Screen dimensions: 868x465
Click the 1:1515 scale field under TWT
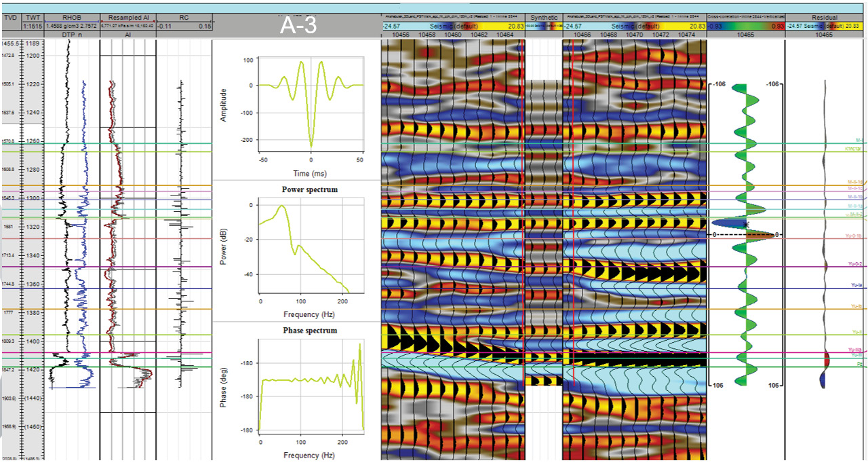(32, 26)
